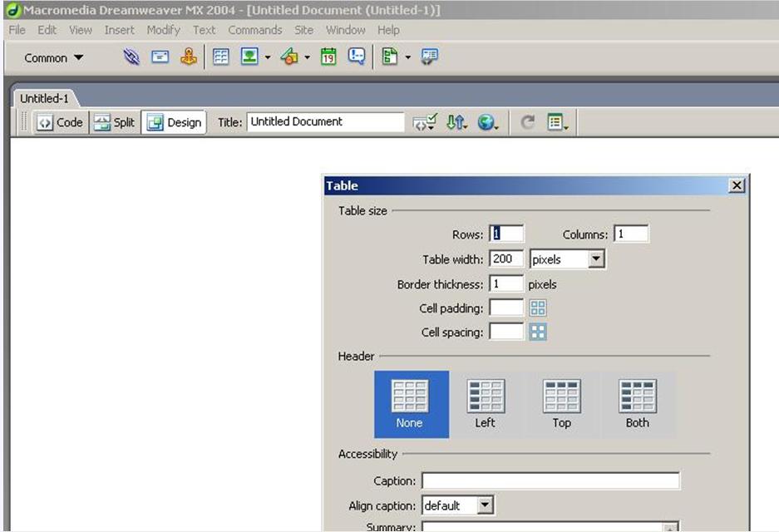Open the table width units dropdown

(595, 259)
